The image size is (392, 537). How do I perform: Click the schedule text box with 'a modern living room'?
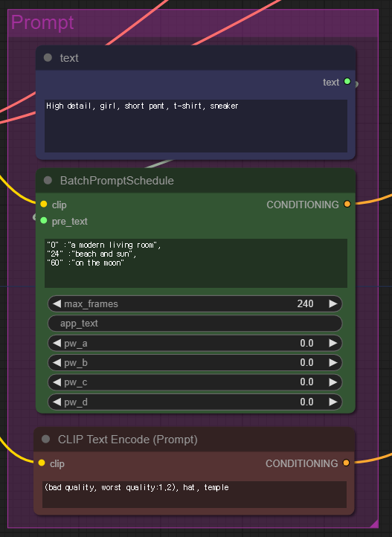point(196,263)
